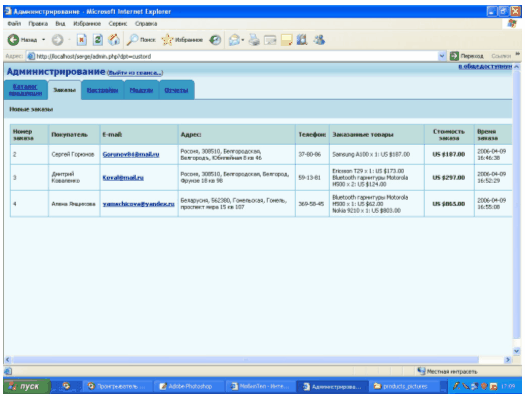Click the yamschicova@yandex.ru email link
The width and height of the screenshot is (525, 396).
coord(139,204)
